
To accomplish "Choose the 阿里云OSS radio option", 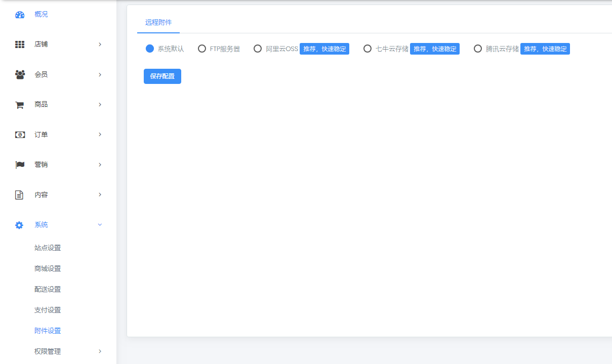I will click(258, 49).
